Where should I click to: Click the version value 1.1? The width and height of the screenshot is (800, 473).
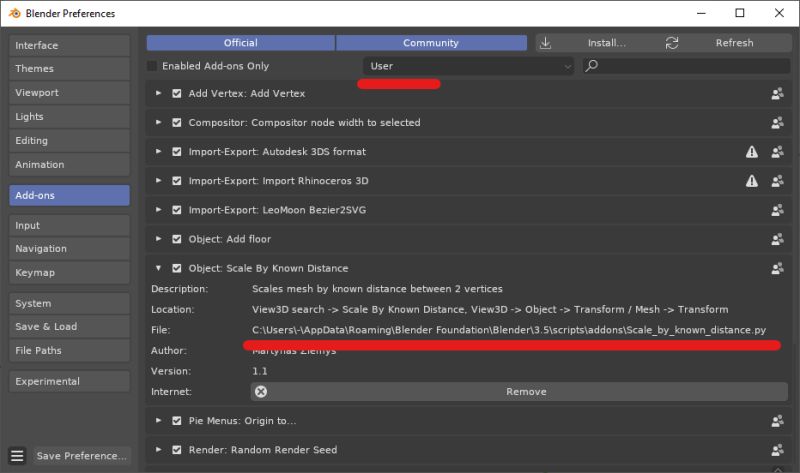click(x=260, y=371)
